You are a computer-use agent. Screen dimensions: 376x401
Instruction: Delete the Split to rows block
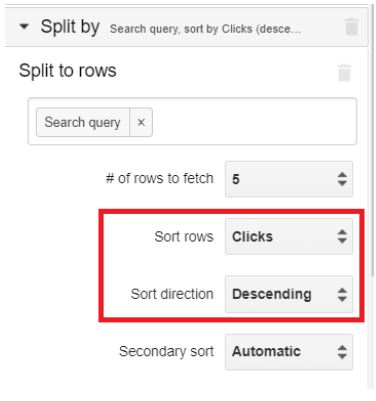[344, 73]
